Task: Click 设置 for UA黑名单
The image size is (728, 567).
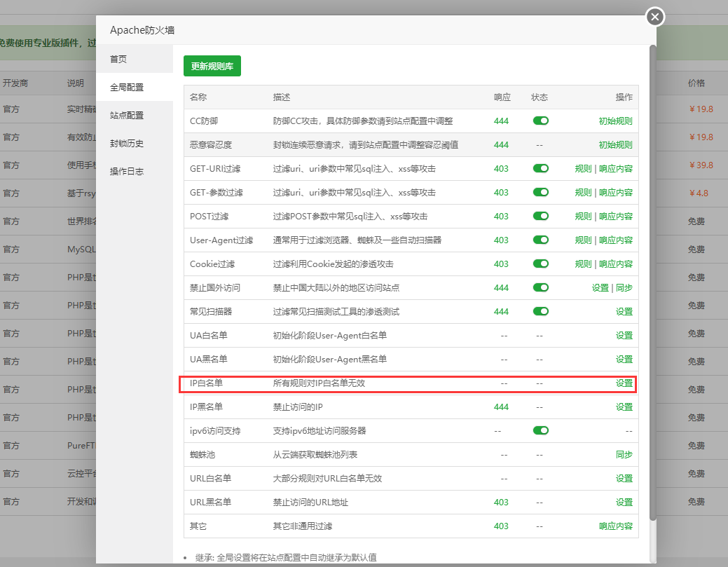Action: pos(624,360)
